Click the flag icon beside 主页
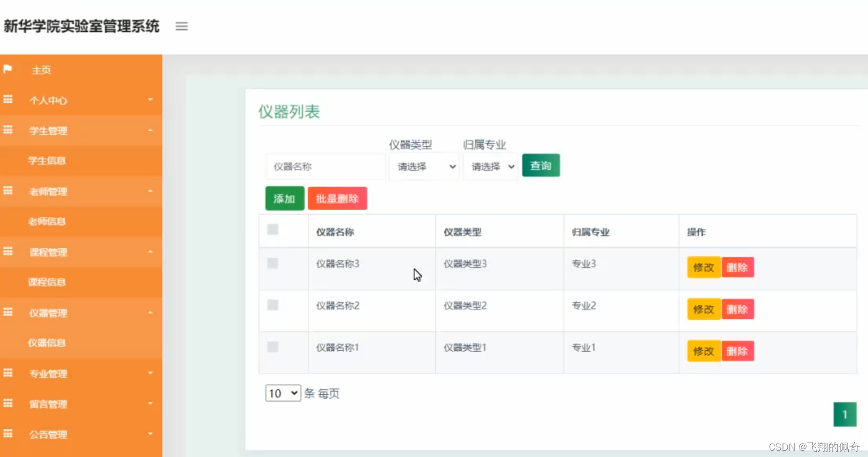Image resolution: width=868 pixels, height=457 pixels. [x=7, y=69]
